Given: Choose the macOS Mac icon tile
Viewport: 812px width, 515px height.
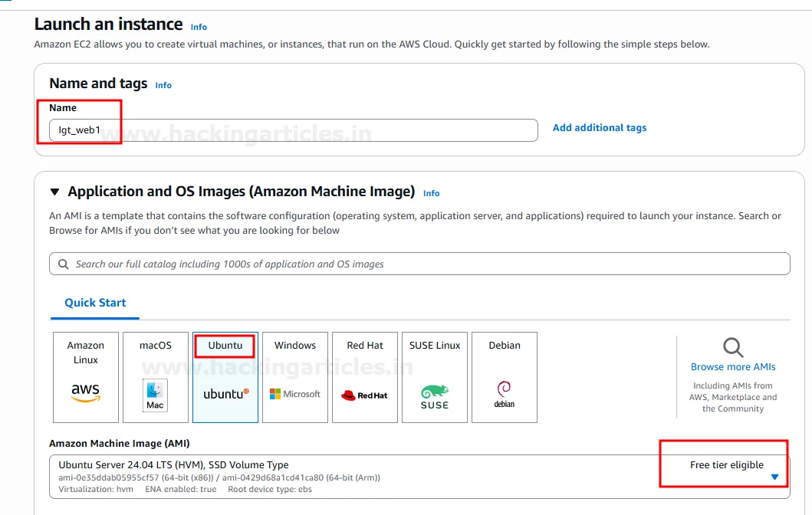Looking at the screenshot, I should pos(155,377).
